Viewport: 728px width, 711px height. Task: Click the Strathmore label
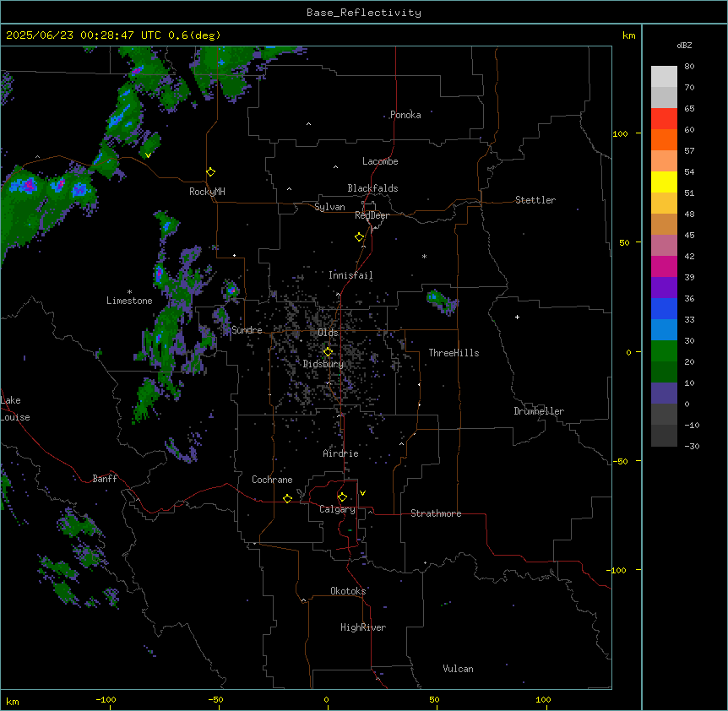point(436,513)
